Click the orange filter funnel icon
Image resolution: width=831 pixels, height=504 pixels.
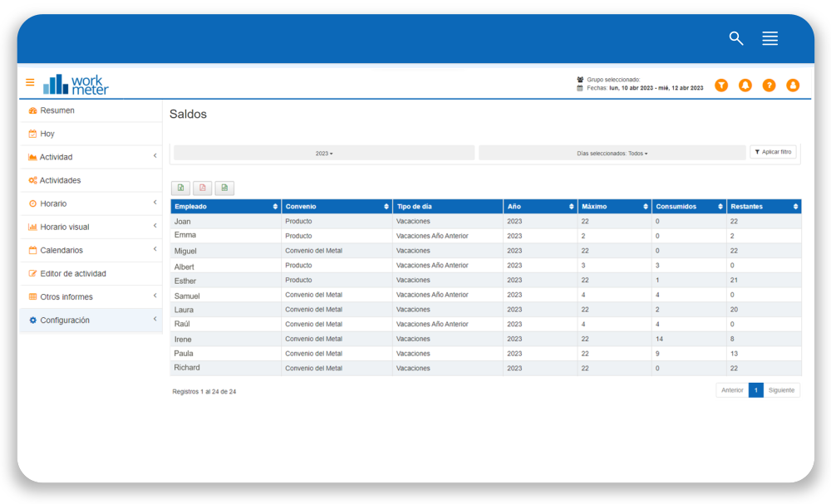[721, 86]
